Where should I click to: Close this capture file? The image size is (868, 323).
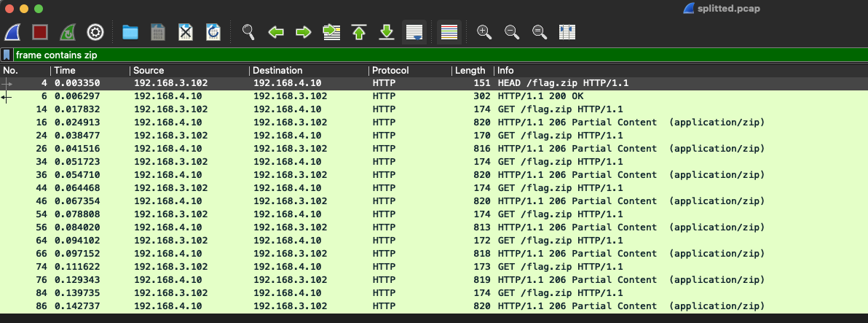(186, 32)
